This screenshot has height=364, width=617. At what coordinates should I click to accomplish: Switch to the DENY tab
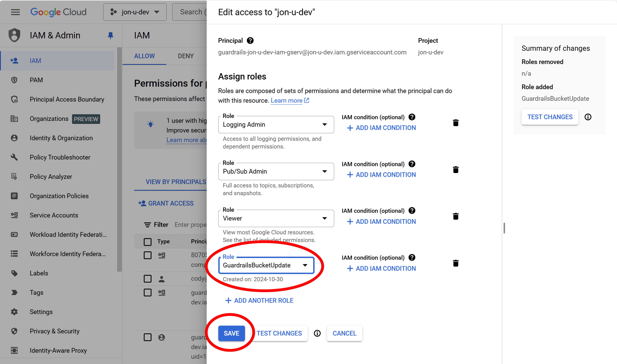(186, 56)
